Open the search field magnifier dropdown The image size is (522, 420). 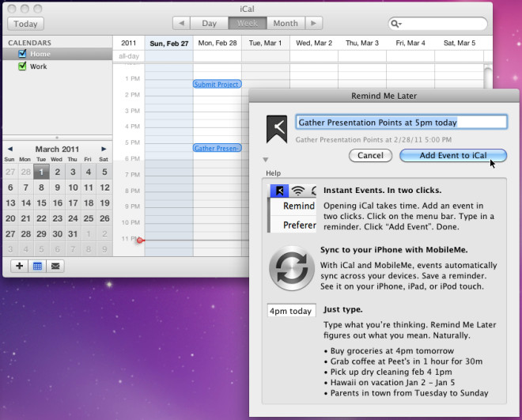[x=396, y=25]
